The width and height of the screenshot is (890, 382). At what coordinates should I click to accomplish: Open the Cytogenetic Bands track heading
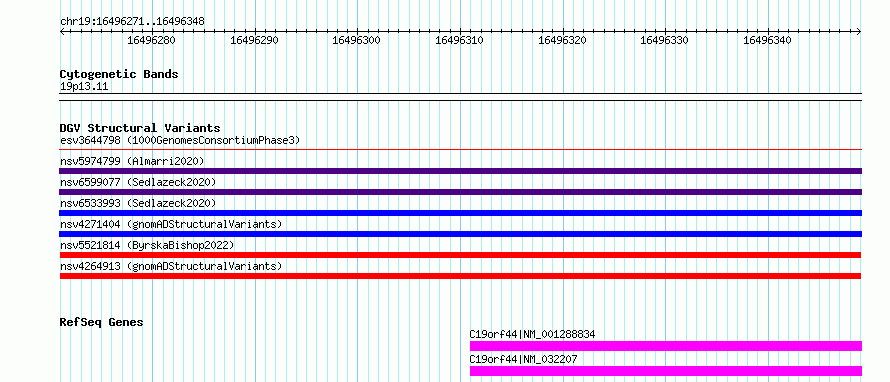tap(119, 74)
